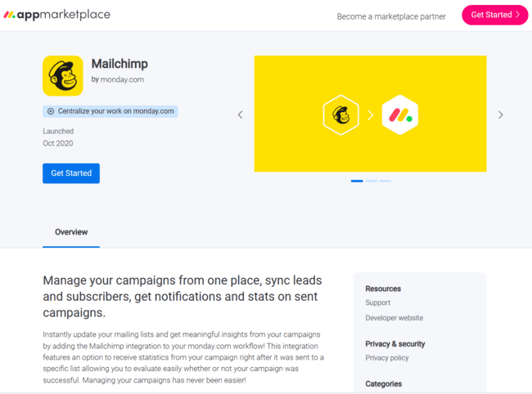Click the Mailchimp app icon

pos(63,76)
